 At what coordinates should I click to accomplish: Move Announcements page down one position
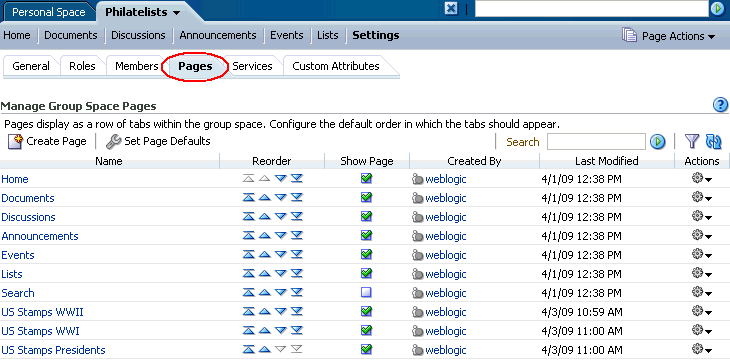[x=280, y=236]
